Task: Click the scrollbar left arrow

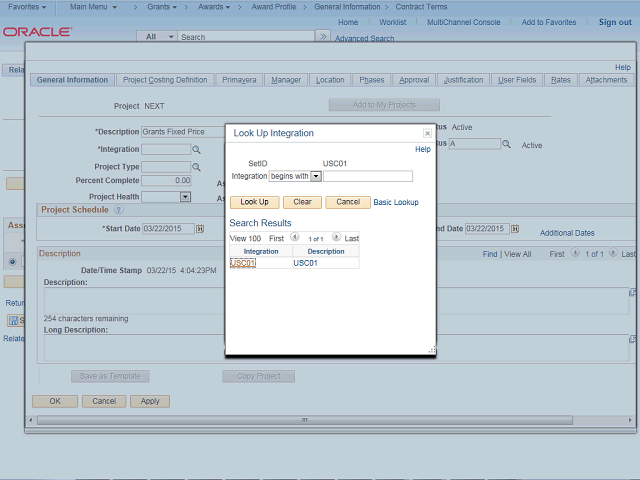Action: coord(31,420)
